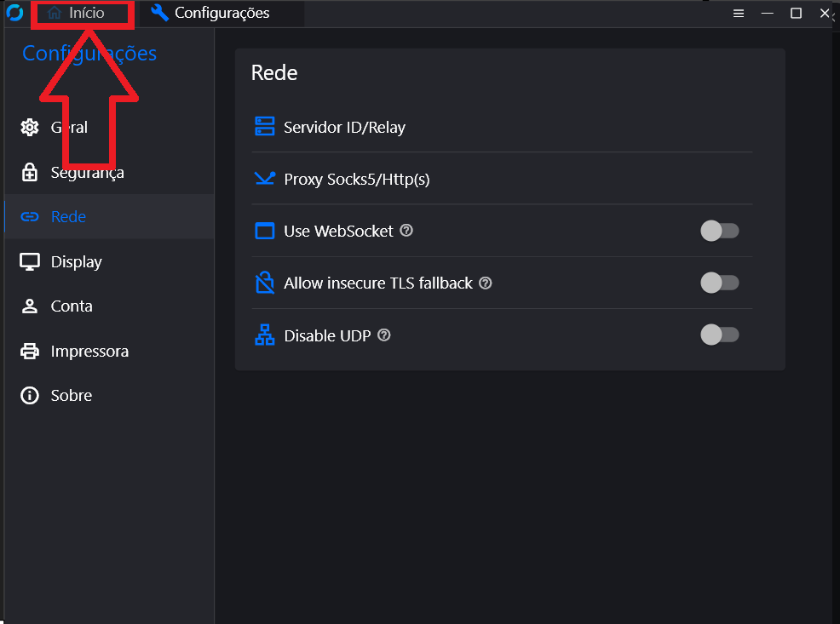The height and width of the screenshot is (624, 840).
Task: Select Geral in the settings sidebar
Action: (68, 128)
